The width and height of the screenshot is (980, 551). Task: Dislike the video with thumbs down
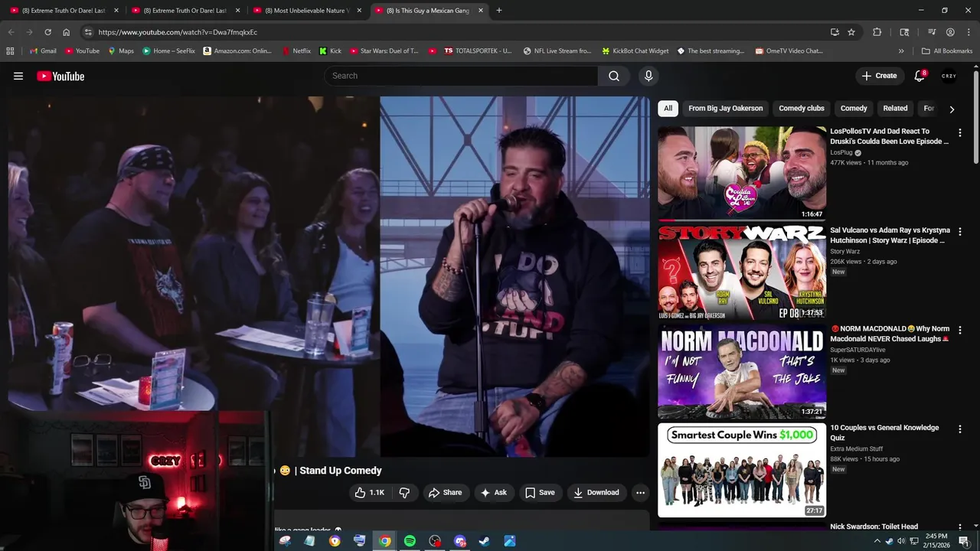pyautogui.click(x=404, y=493)
